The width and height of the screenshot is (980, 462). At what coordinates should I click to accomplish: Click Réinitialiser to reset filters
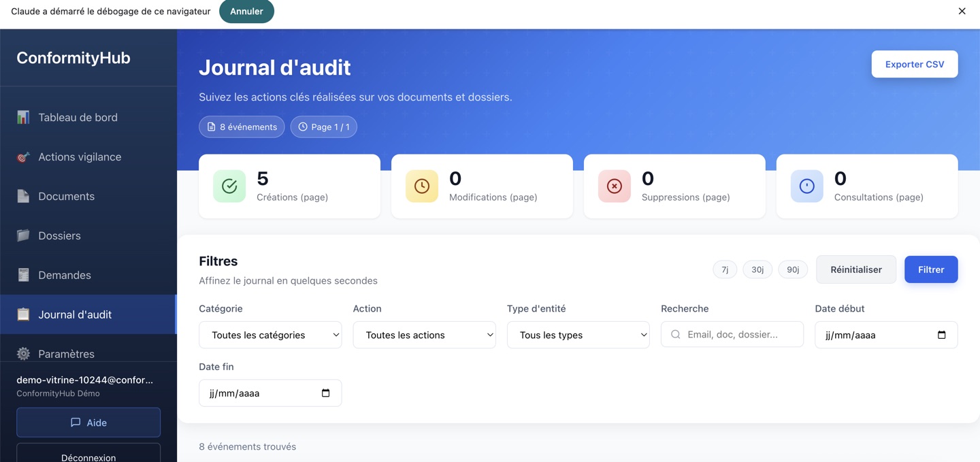tap(856, 269)
